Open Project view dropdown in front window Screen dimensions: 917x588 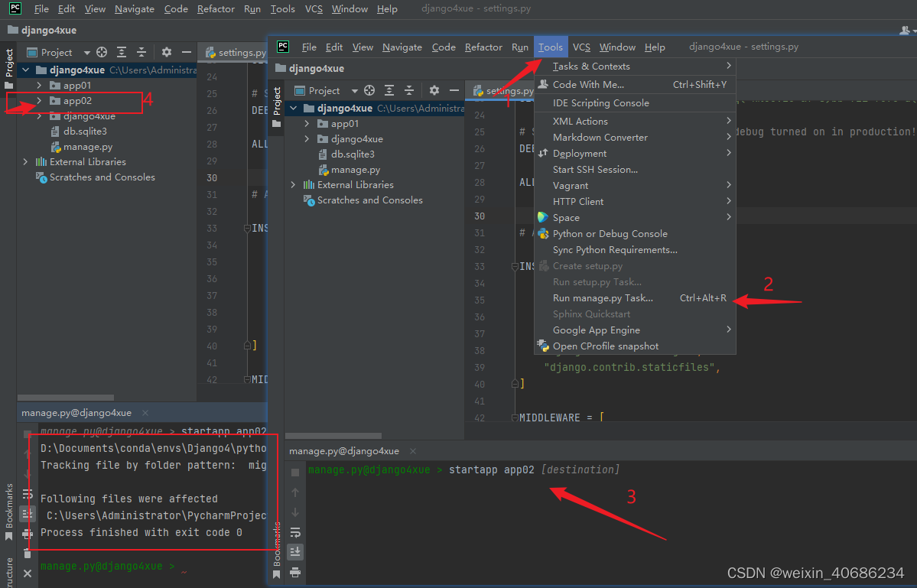[354, 91]
